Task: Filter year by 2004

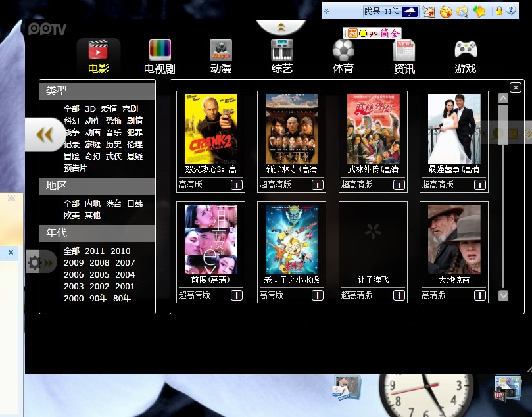Action: [x=125, y=275]
